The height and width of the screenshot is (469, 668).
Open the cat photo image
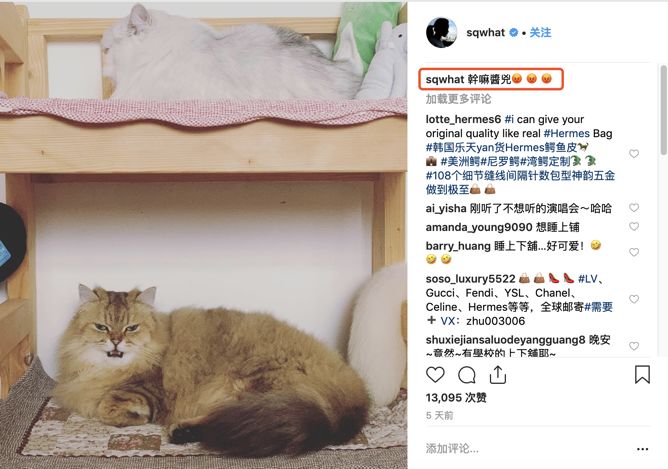[204, 235]
